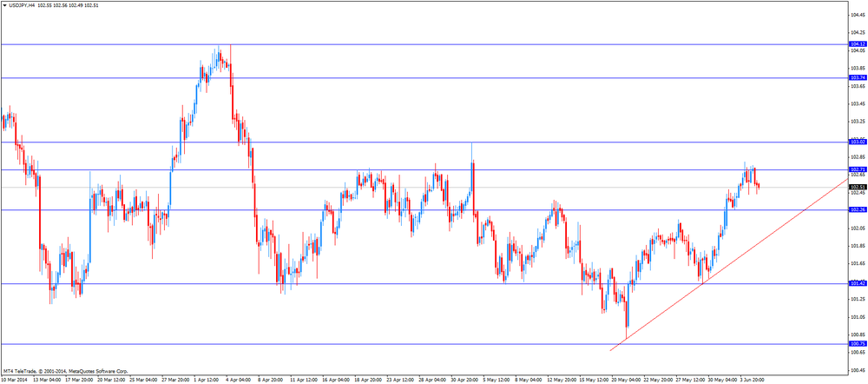Viewport: 868px width, 384px height.
Task: Click the MT4 TeleTrade copyright text
Action: 65,371
